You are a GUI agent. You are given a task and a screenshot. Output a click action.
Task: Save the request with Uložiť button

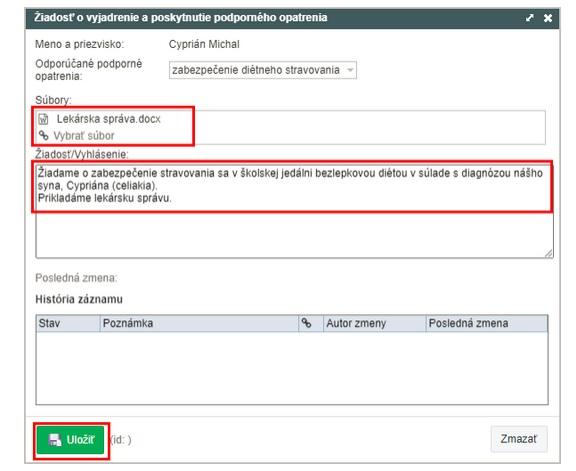click(71, 440)
